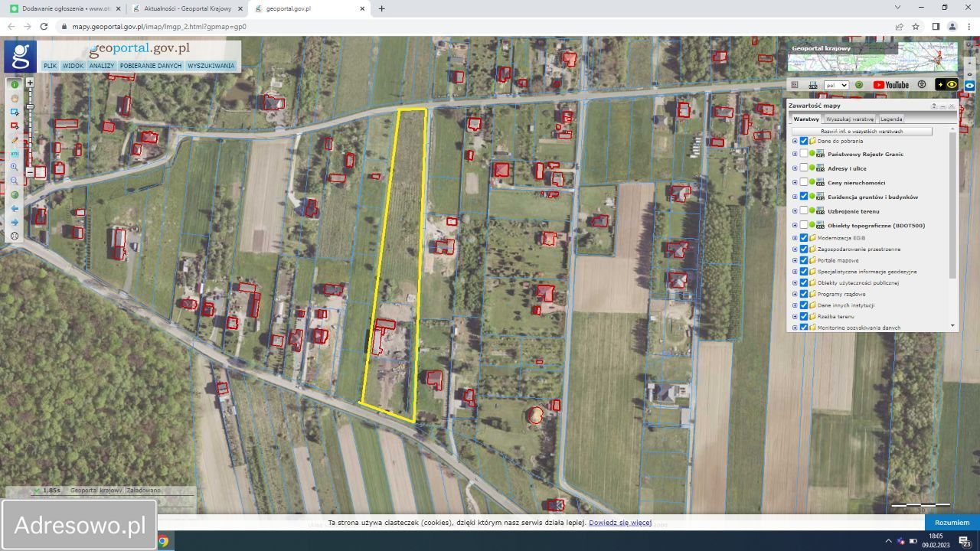
Task: Open the WYSZUKIWANIA menu
Action: (211, 66)
